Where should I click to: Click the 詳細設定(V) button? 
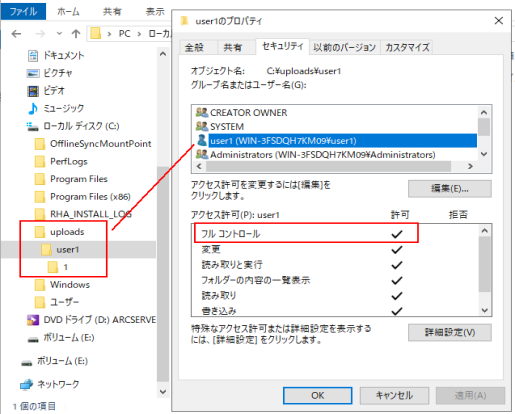[x=449, y=332]
